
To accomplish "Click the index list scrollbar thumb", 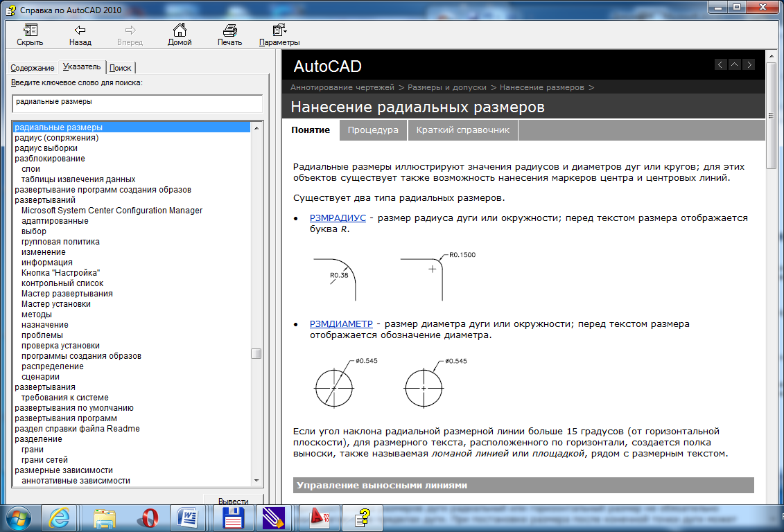I will click(256, 354).
